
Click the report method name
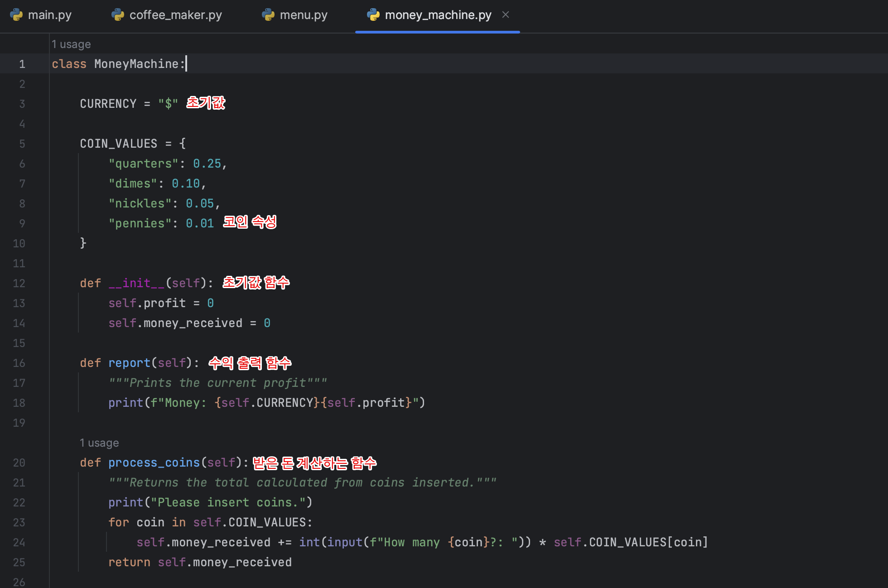129,363
